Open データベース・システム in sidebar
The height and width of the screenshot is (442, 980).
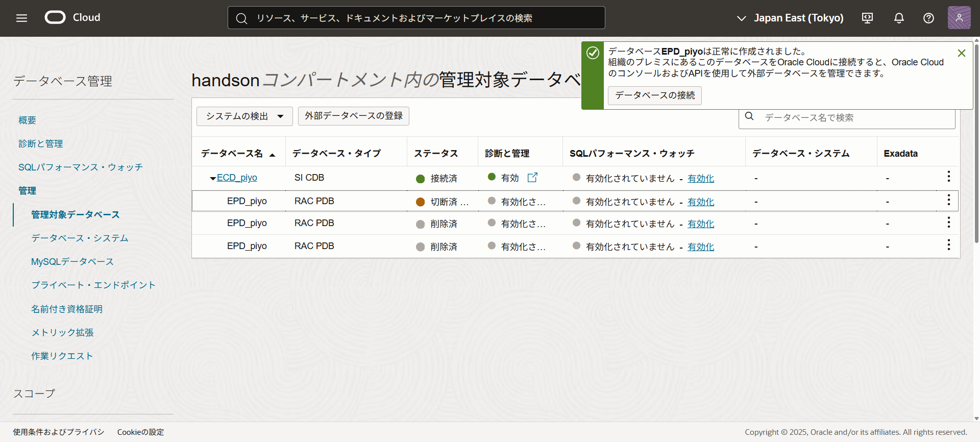click(x=80, y=238)
